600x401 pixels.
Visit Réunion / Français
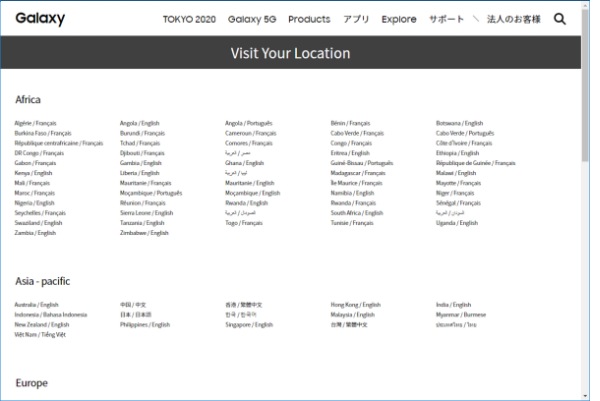[x=142, y=203]
